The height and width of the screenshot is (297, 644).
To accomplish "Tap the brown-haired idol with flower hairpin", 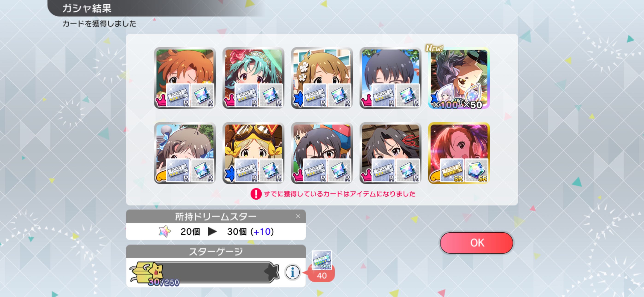I will click(x=322, y=78).
